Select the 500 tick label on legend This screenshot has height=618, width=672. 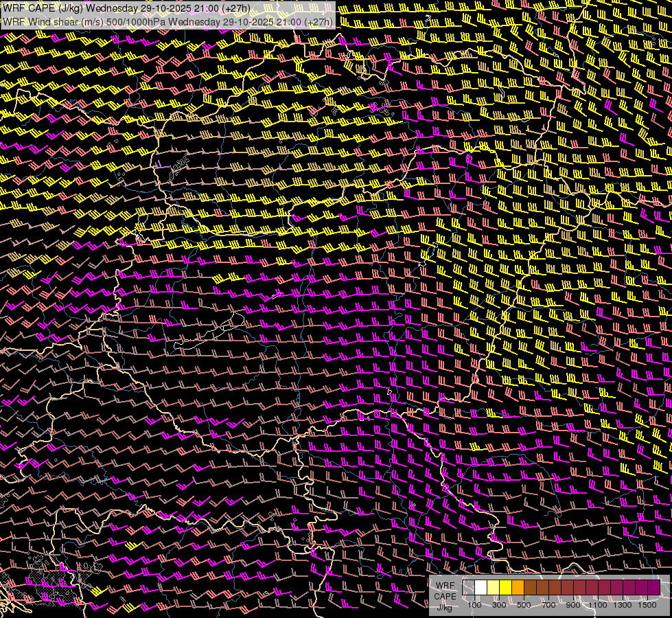point(524,605)
